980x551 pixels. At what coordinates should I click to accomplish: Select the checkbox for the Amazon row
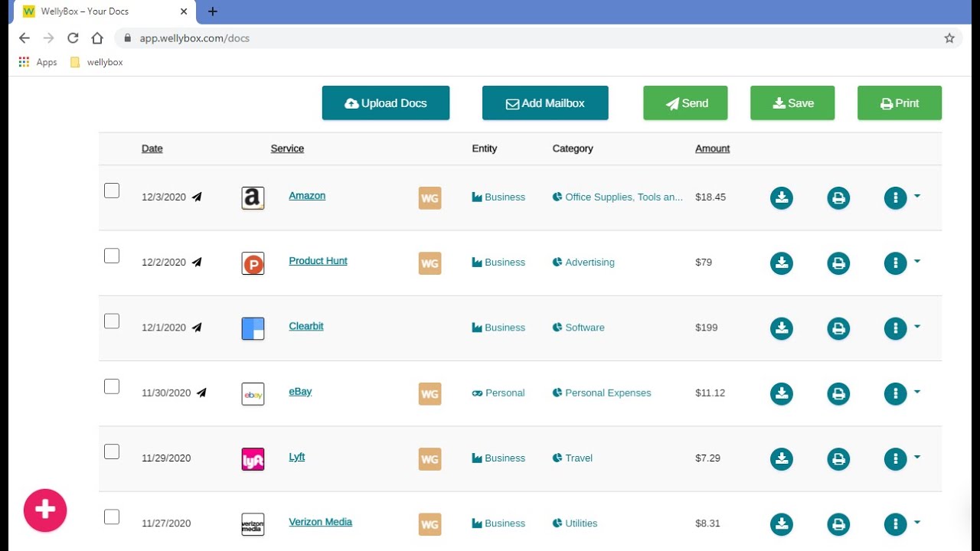click(x=112, y=190)
